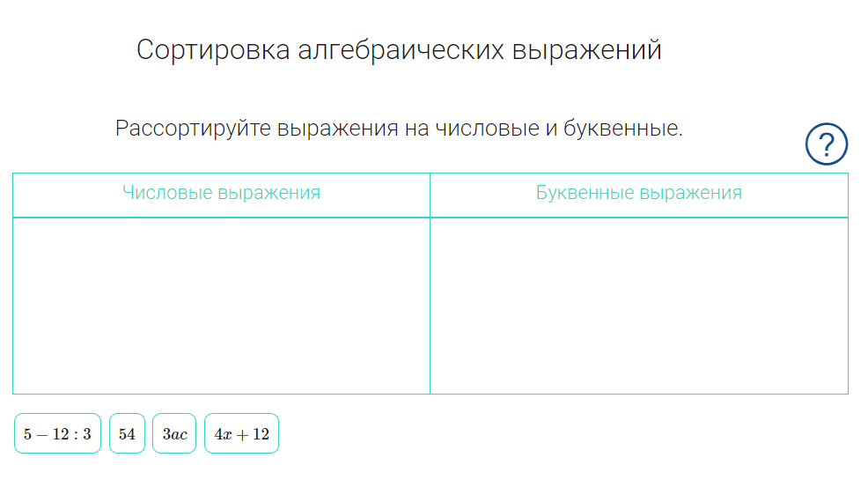Choose the "4x + 12" expression chip

(241, 433)
